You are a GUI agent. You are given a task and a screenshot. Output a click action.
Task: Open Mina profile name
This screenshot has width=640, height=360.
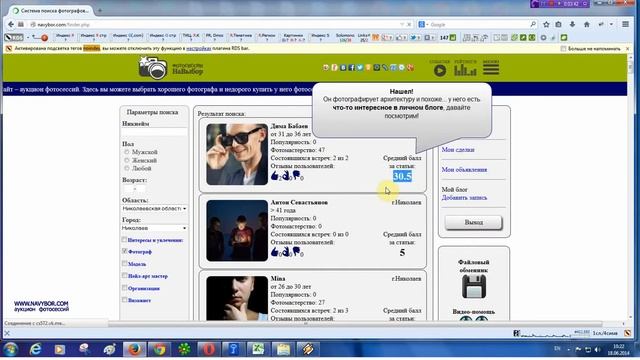[x=278, y=279]
